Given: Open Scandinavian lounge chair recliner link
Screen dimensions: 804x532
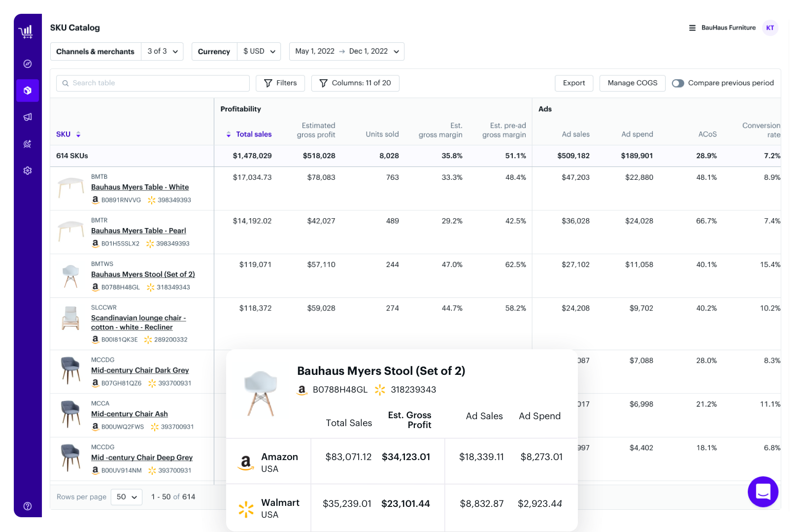Looking at the screenshot, I should (x=138, y=323).
